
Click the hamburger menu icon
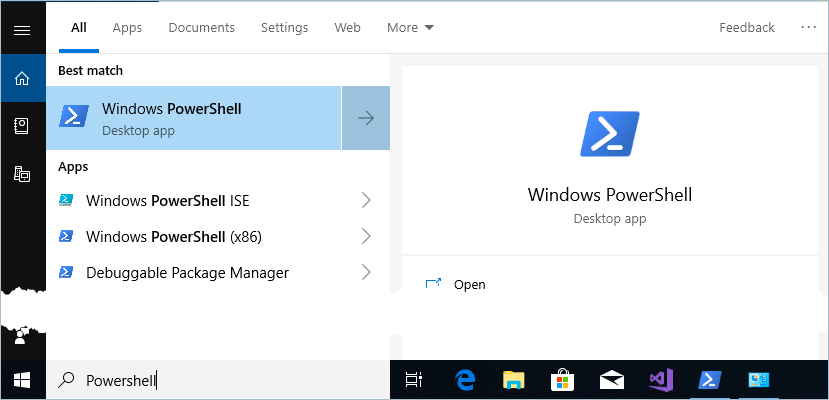pyautogui.click(x=22, y=29)
